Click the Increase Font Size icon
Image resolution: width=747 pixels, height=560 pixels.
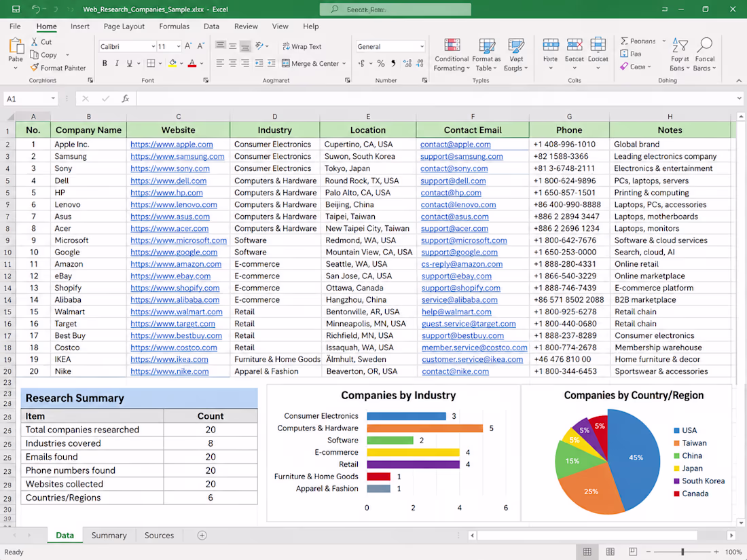pyautogui.click(x=188, y=46)
